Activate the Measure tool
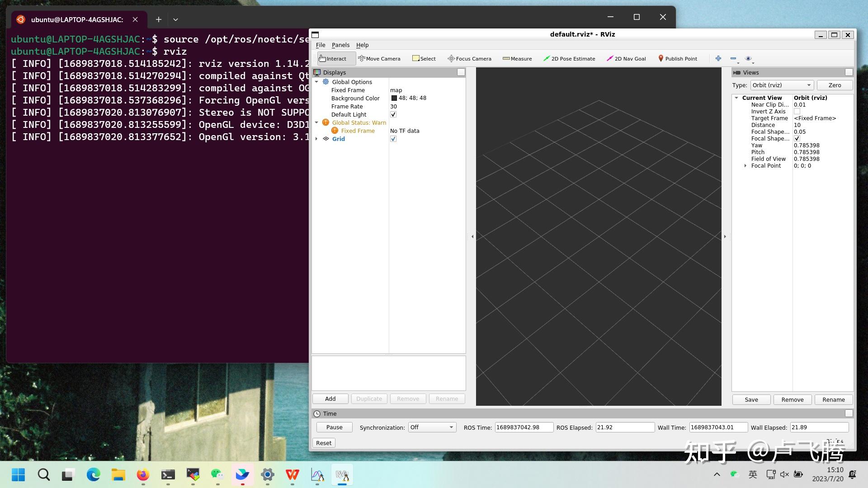868x488 pixels. [x=517, y=58]
